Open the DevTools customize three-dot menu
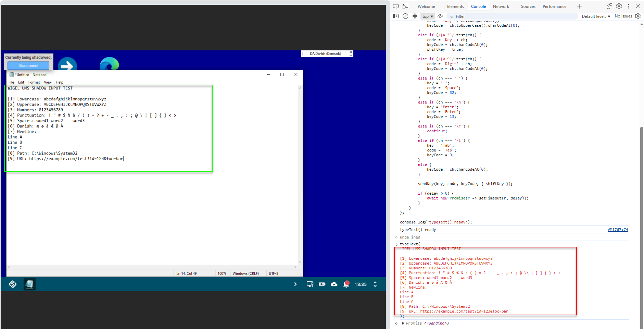 [629, 6]
